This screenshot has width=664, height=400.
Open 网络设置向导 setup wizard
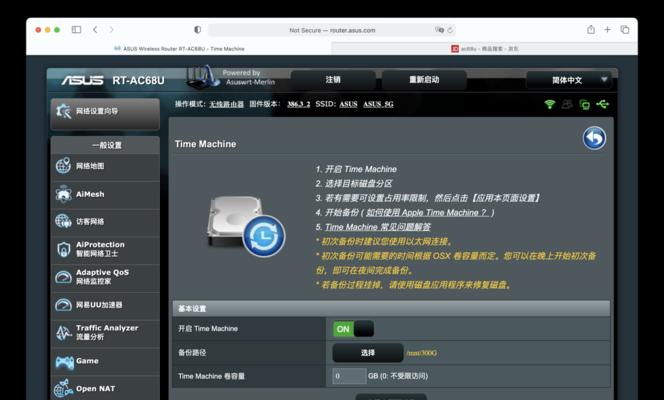[x=105, y=112]
